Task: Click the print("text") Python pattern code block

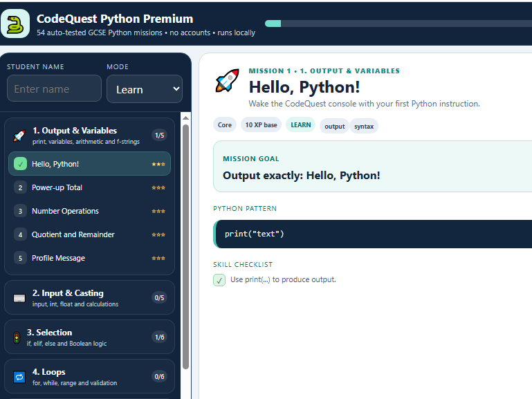Action: click(372, 234)
